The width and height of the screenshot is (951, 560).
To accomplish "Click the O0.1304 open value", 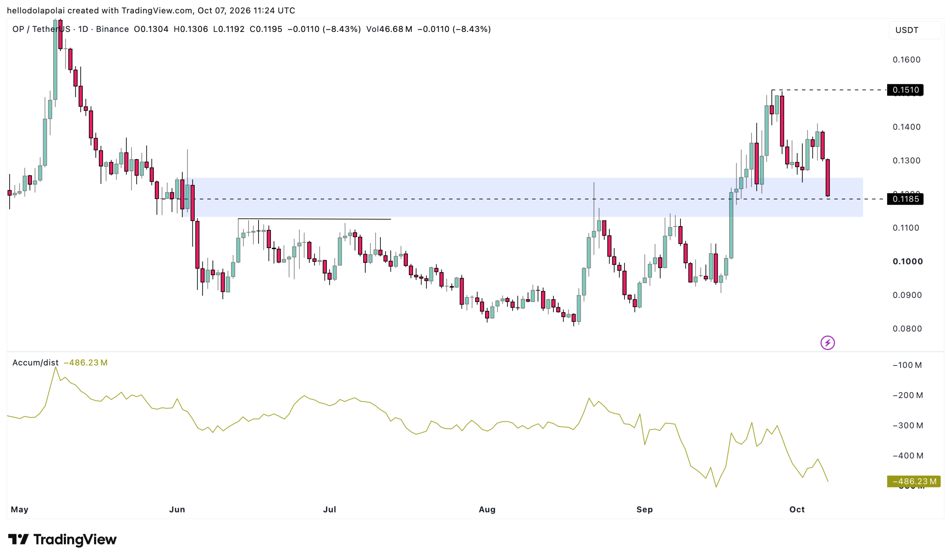I will point(151,29).
